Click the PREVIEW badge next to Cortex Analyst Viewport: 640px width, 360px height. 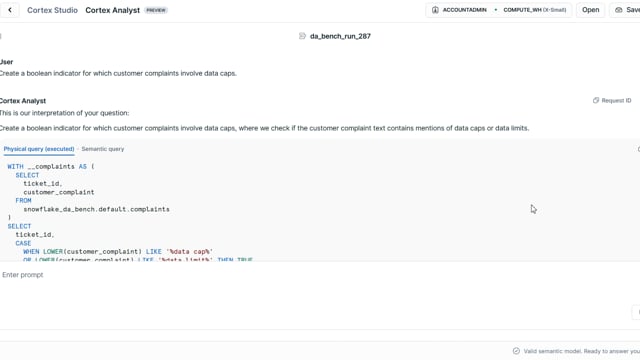click(156, 10)
